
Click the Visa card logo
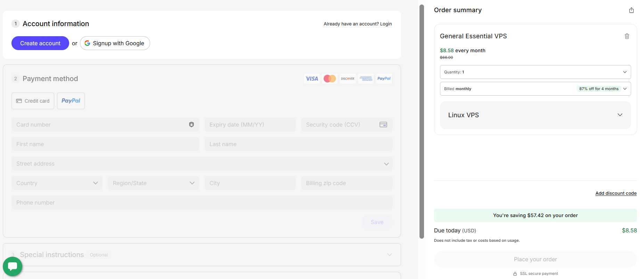coord(312,79)
